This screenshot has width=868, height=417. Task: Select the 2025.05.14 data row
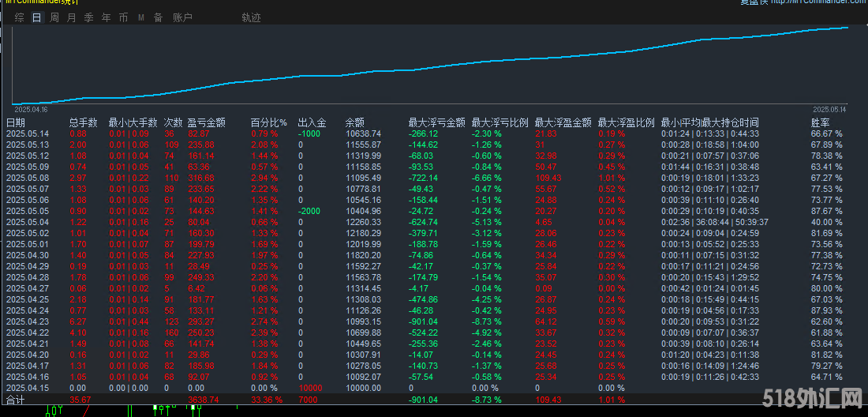[x=28, y=134]
